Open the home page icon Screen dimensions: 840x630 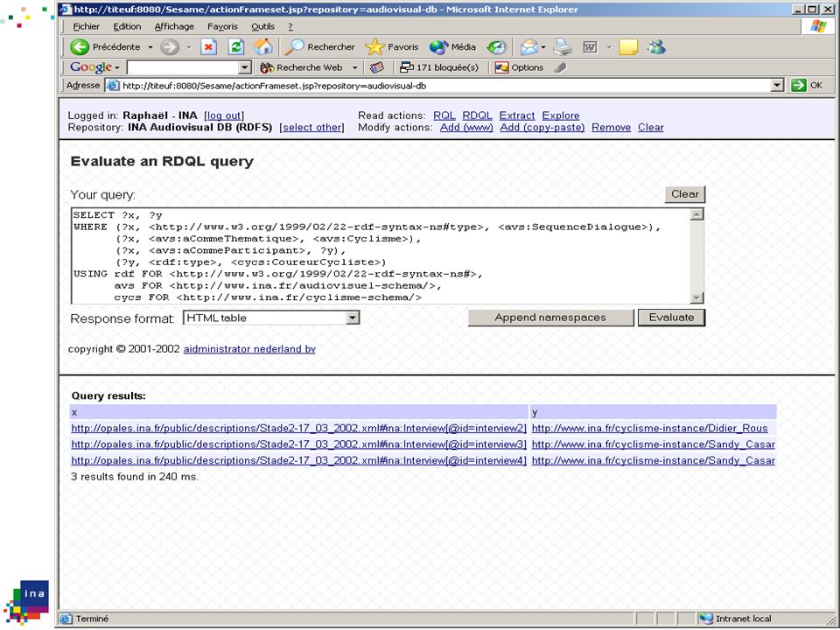pyautogui.click(x=263, y=47)
